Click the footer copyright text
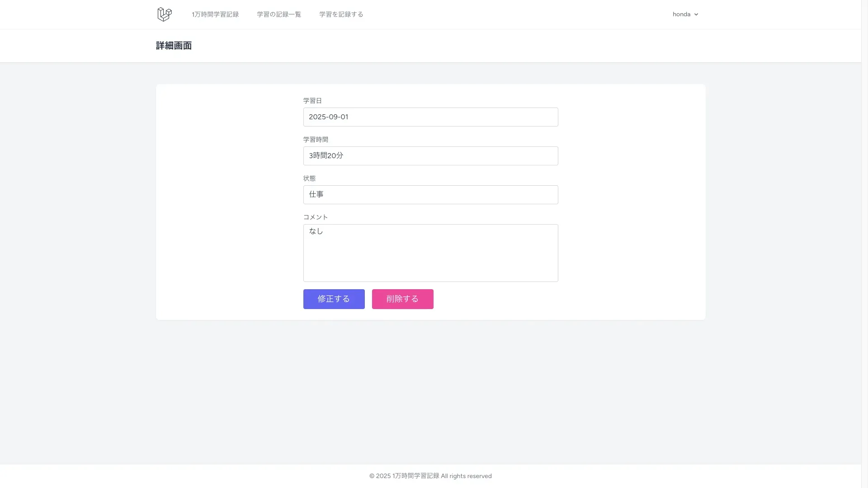Screen dimensions: 868x488 [x=430, y=476]
